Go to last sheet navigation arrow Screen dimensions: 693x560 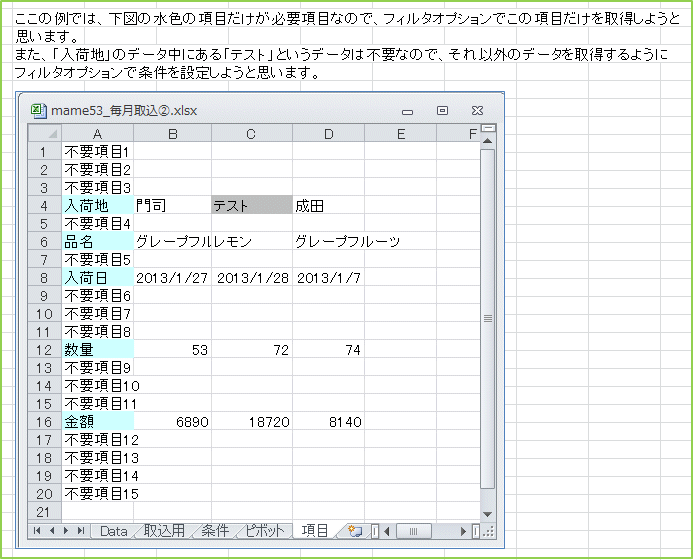pos(80,530)
